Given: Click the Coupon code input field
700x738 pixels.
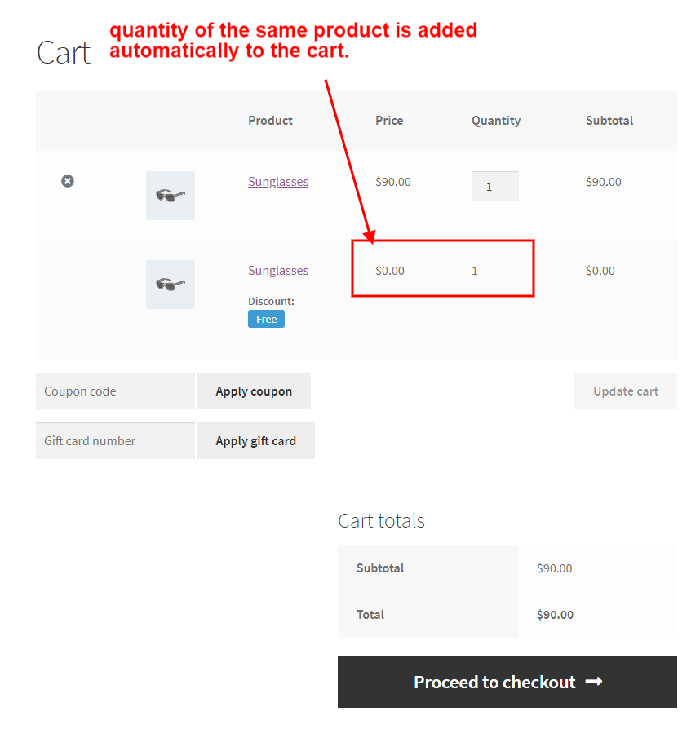Looking at the screenshot, I should pyautogui.click(x=115, y=391).
